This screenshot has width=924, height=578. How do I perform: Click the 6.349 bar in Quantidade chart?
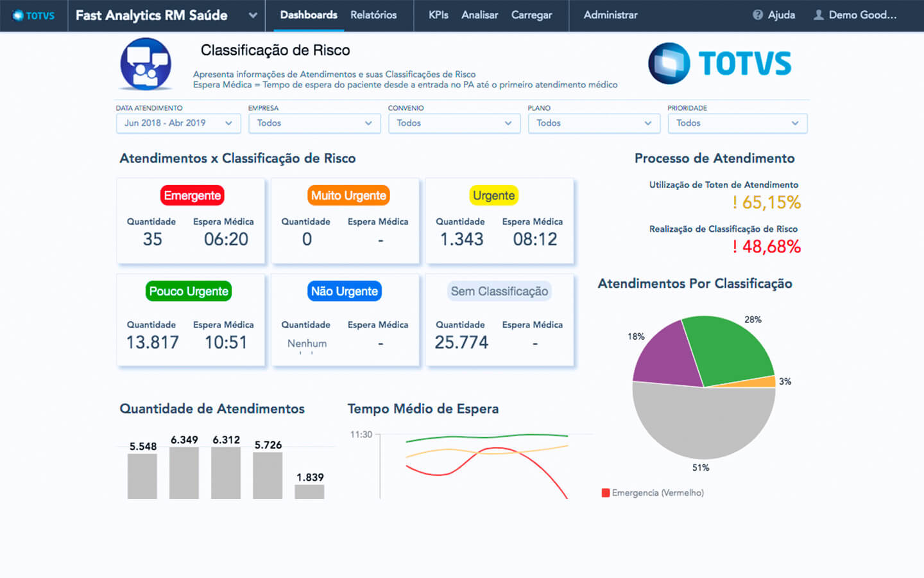[x=184, y=473]
